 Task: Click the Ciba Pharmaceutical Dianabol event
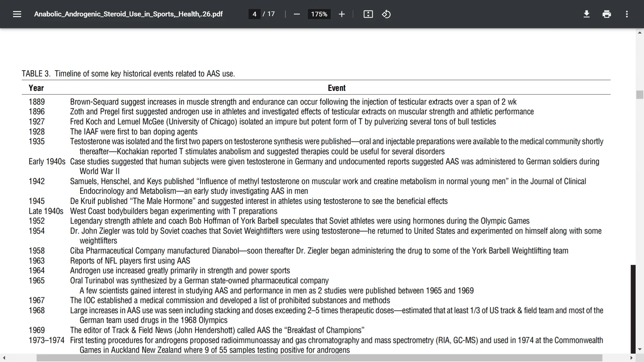(319, 251)
